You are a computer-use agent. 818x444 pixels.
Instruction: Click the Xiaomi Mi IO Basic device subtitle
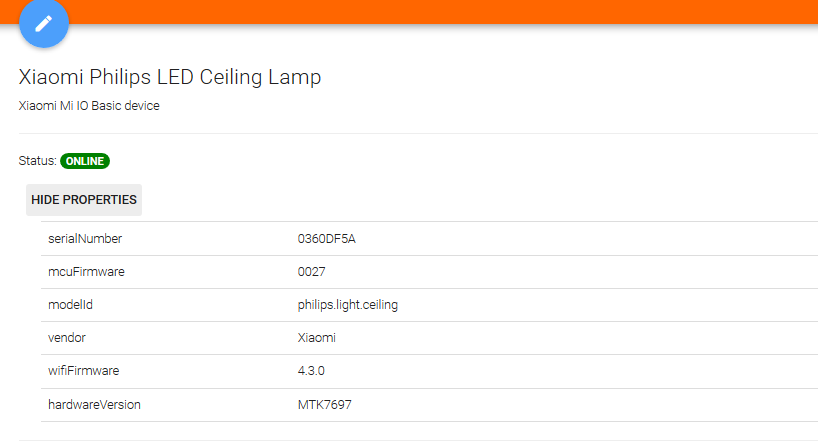pyautogui.click(x=89, y=106)
